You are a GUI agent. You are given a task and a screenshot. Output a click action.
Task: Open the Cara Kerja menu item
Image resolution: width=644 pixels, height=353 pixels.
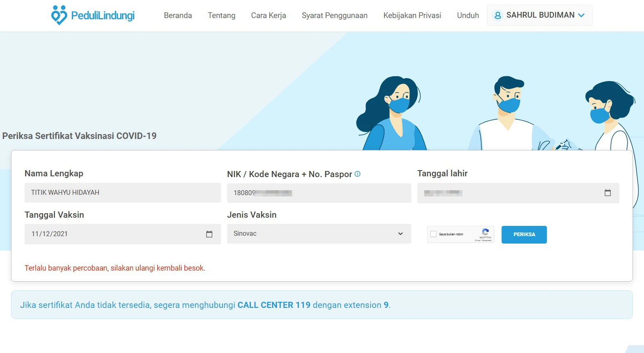pos(269,15)
